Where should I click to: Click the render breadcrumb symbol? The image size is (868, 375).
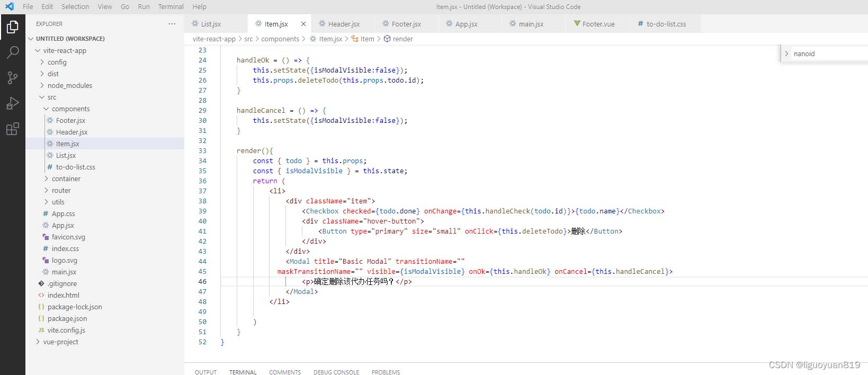(x=402, y=39)
